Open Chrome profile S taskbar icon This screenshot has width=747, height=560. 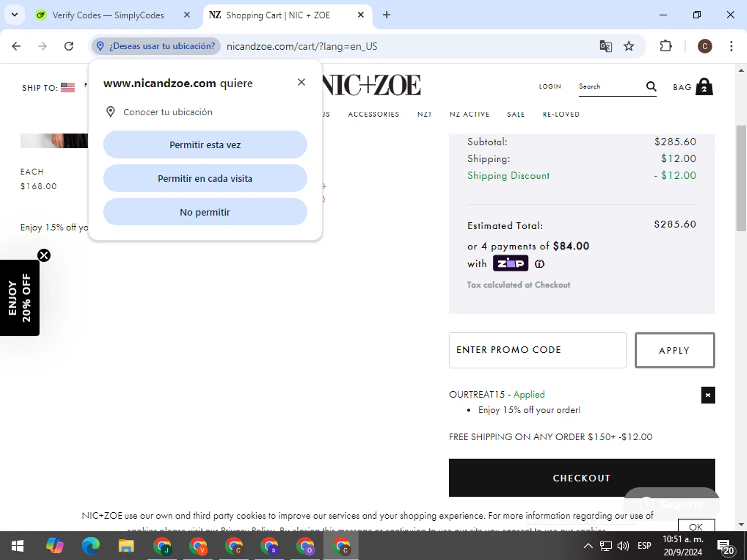point(270,546)
